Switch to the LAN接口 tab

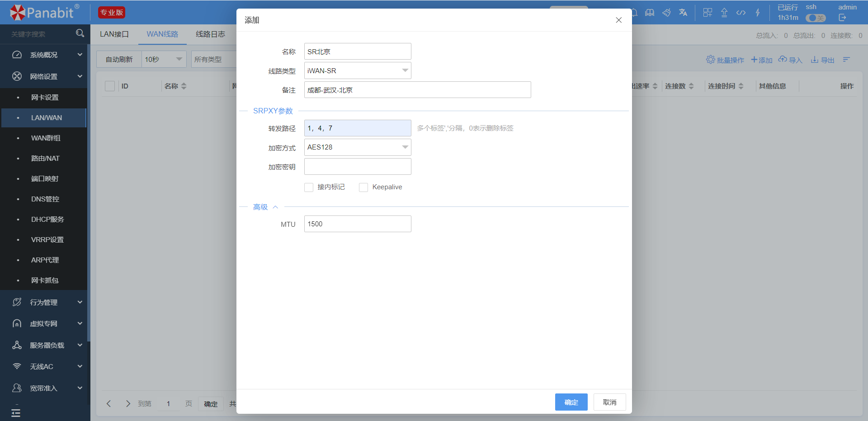[114, 34]
